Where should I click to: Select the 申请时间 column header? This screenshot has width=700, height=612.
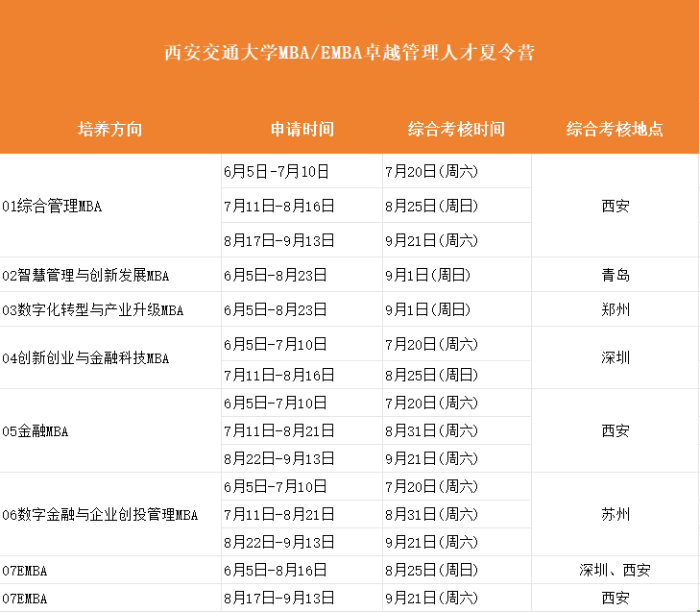[x=302, y=129]
